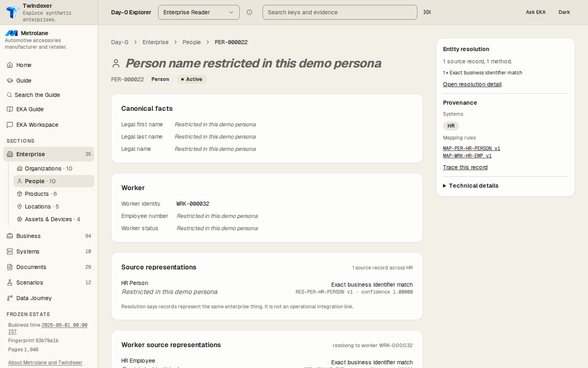This screenshot has height=368, width=588.
Task: Click Trace this record link
Action: point(465,167)
